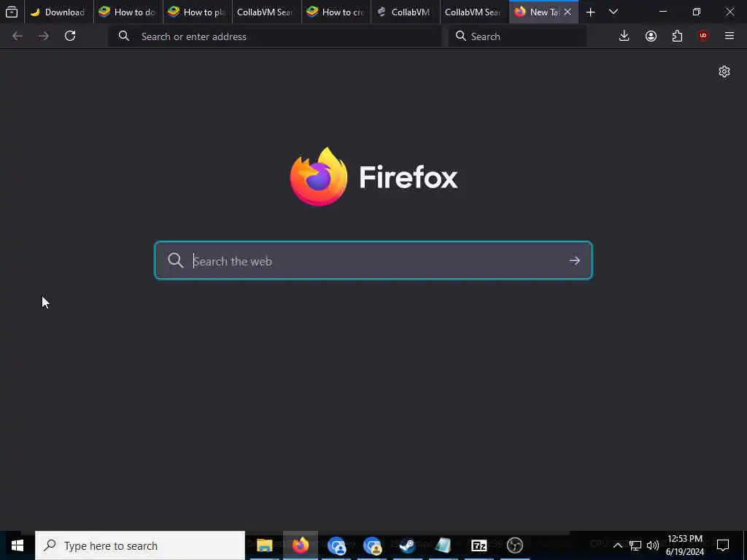This screenshot has width=747, height=560.
Task: Click the 'Search the web' field
Action: 373,260
